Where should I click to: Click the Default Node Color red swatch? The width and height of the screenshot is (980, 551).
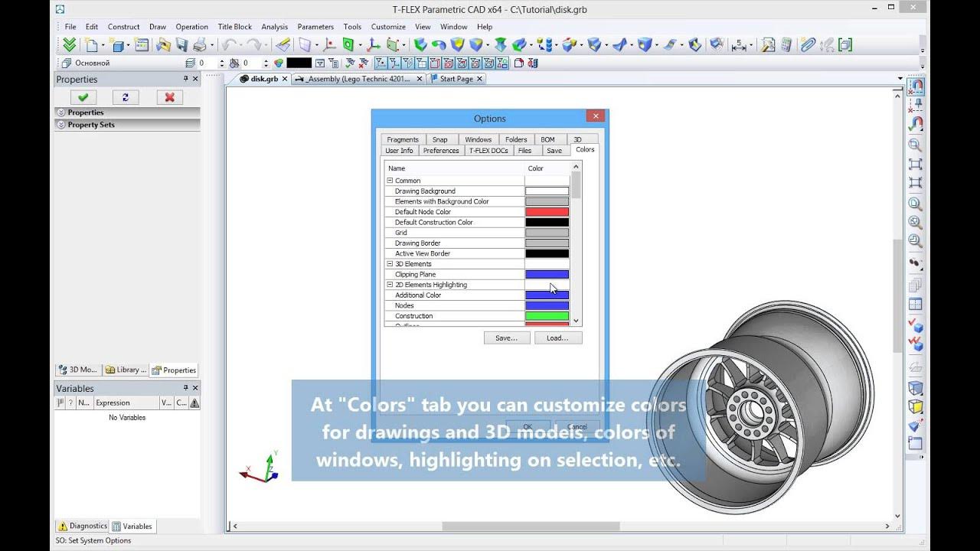pos(547,212)
